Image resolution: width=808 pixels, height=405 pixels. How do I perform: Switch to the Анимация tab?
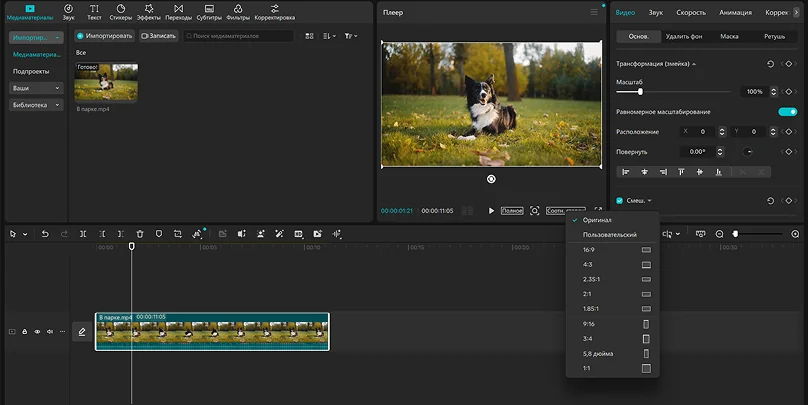click(735, 12)
